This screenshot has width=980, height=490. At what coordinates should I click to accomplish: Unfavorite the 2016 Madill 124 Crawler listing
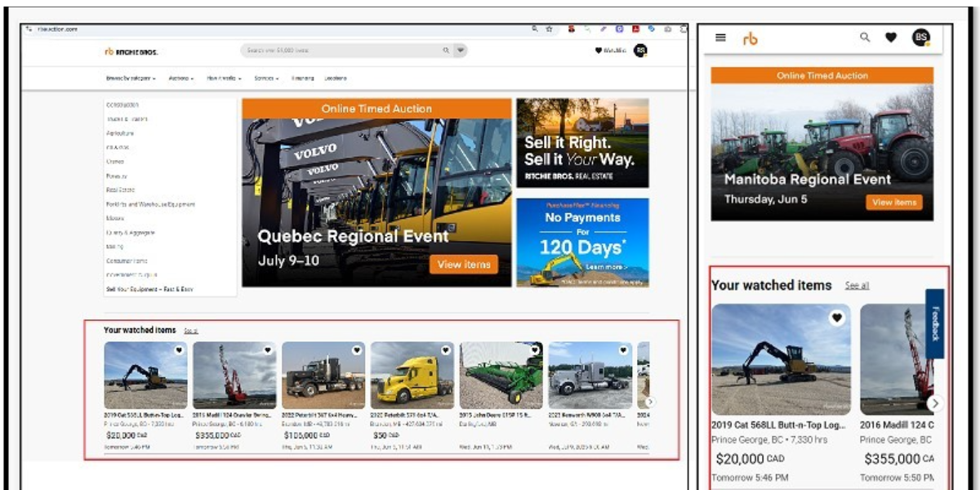coord(267,350)
